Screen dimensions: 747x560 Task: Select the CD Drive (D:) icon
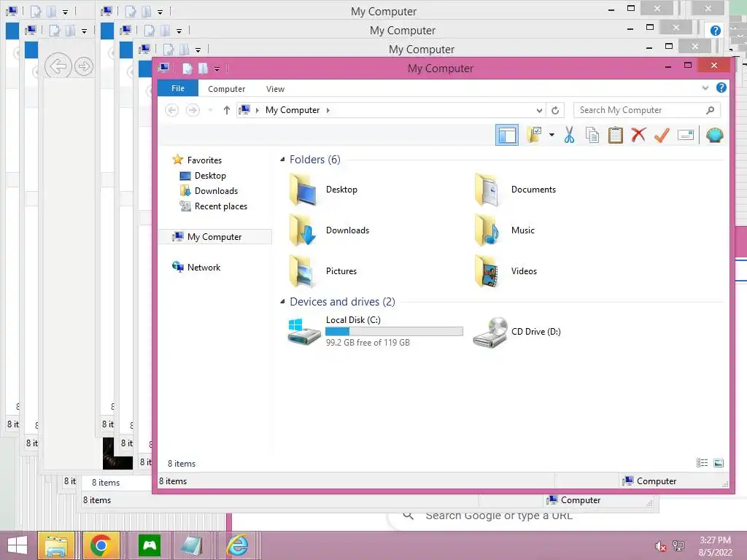coord(491,332)
